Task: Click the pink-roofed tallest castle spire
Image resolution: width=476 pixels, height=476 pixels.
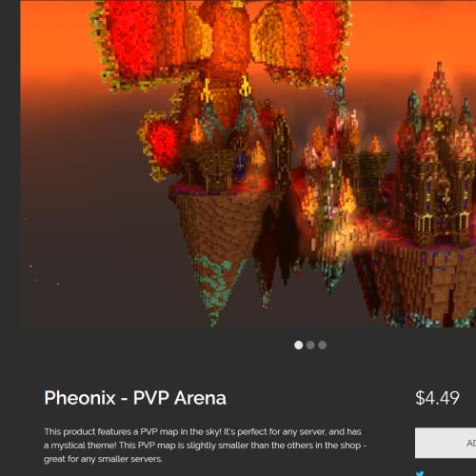Action: click(x=440, y=95)
